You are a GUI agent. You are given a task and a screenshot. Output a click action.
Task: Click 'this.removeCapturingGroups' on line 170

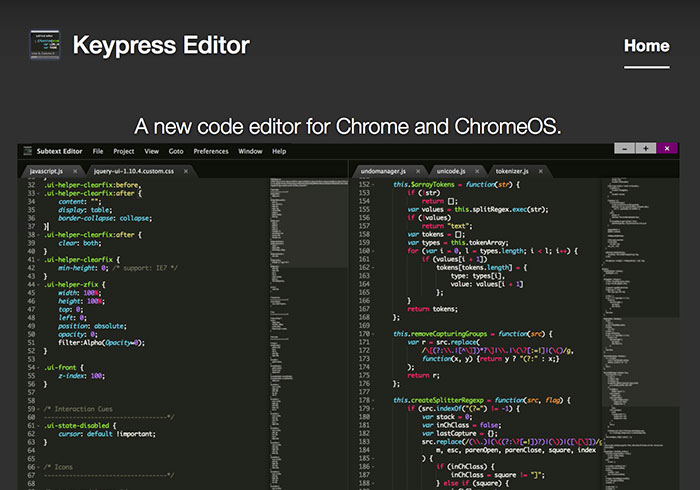pos(440,334)
